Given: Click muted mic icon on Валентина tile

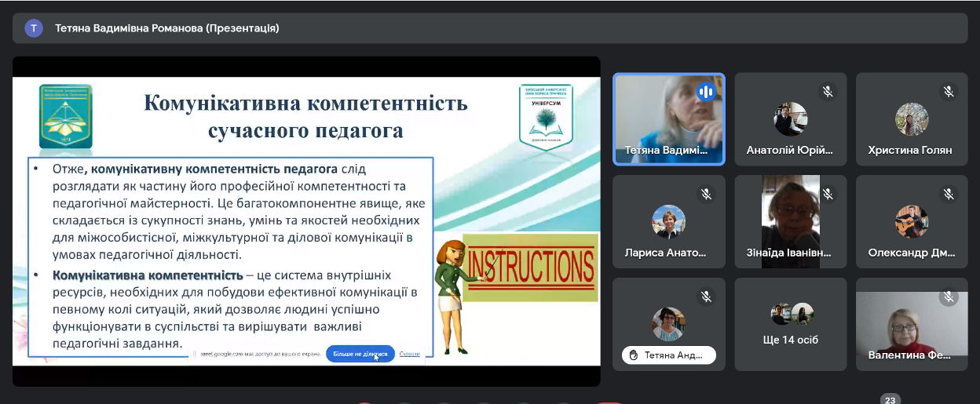Looking at the screenshot, I should (949, 297).
